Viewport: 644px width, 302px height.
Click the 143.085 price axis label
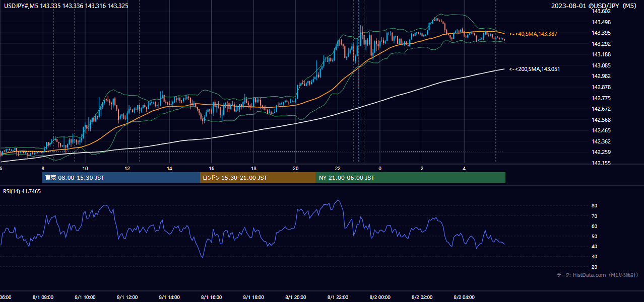[602, 65]
